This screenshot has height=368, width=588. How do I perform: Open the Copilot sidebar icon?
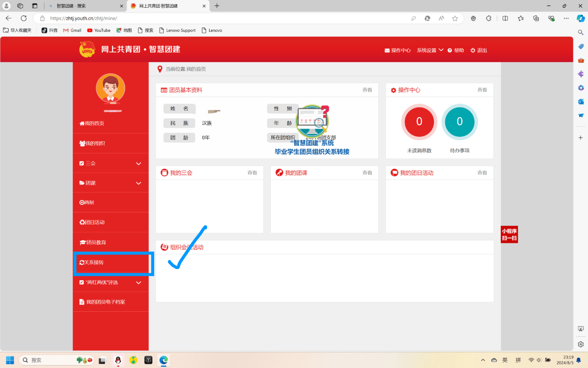580,18
